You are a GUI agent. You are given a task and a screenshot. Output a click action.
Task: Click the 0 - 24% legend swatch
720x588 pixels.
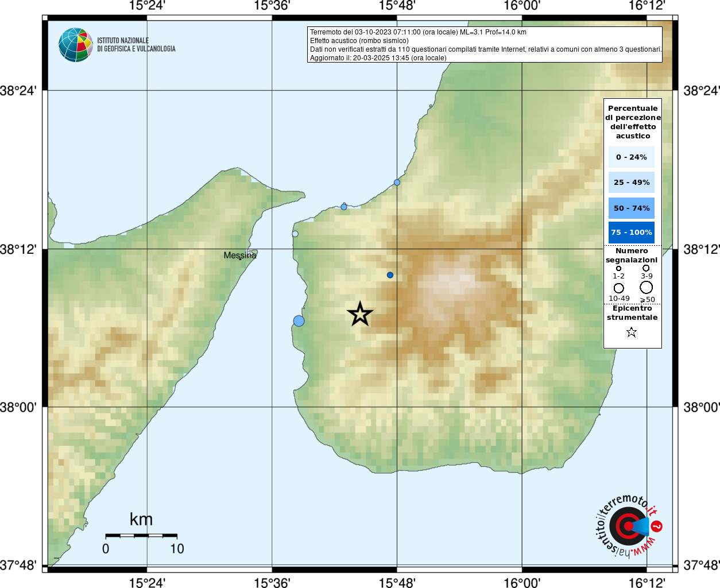tap(632, 157)
